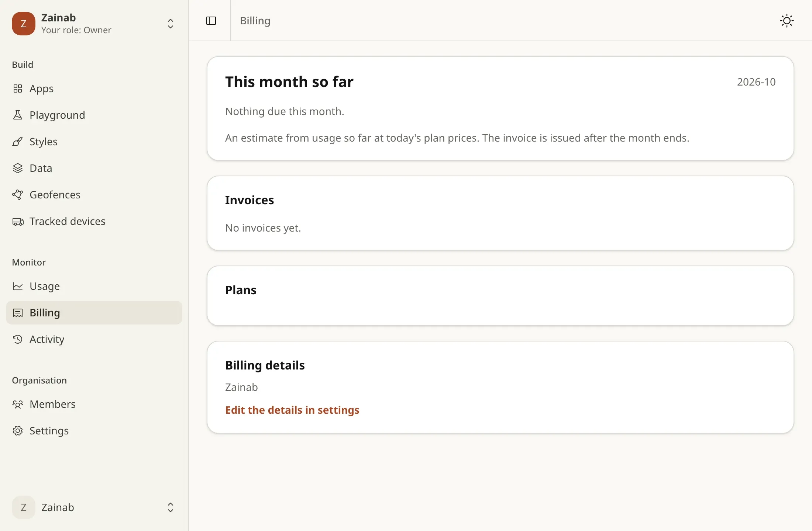
Task: Click the Billing details heading
Action: pyautogui.click(x=265, y=365)
